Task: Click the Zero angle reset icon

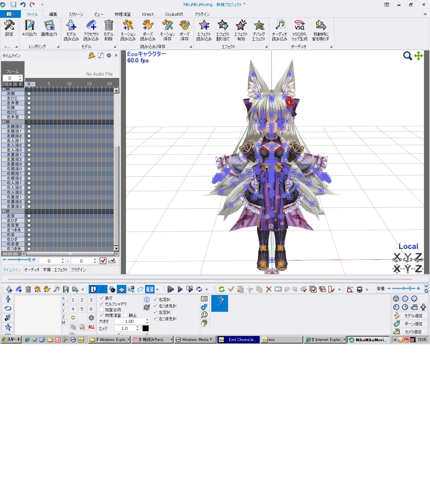Action: 350,289
